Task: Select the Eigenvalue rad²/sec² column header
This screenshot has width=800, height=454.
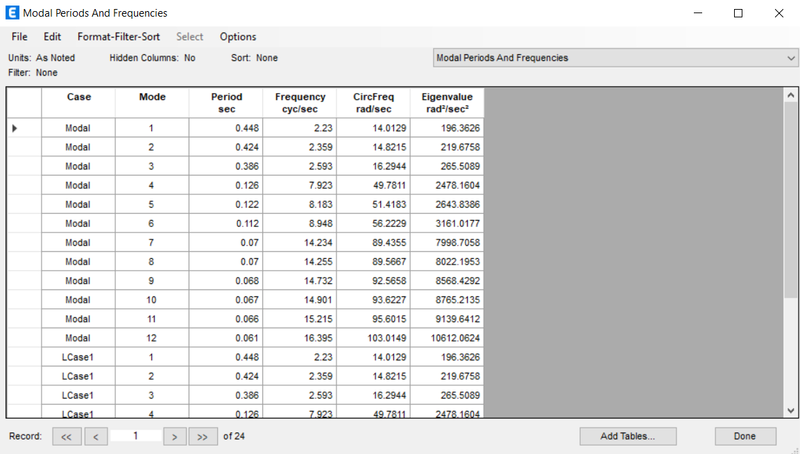Action: pyautogui.click(x=447, y=103)
